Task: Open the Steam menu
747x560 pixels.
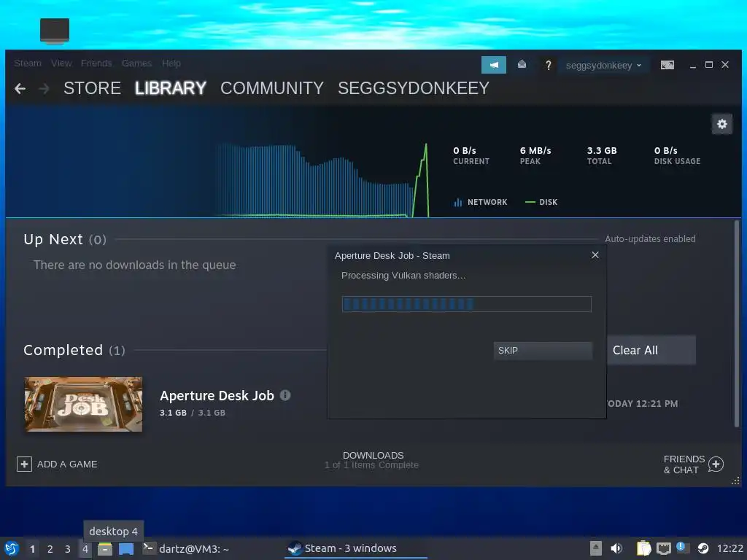Action: tap(28, 63)
